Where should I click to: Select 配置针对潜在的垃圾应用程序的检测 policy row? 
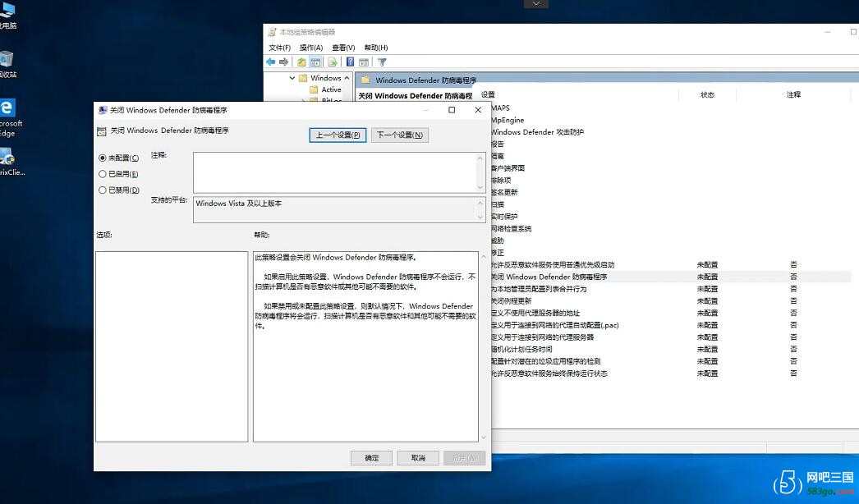pyautogui.click(x=671, y=361)
